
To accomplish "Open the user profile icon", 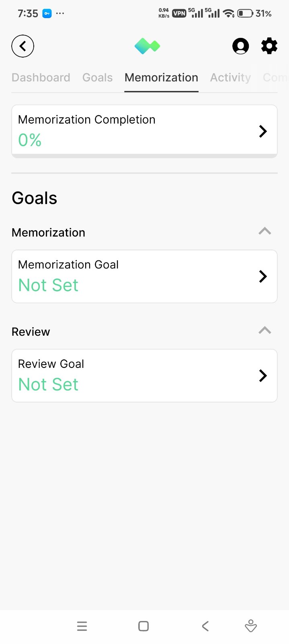I will pyautogui.click(x=240, y=46).
